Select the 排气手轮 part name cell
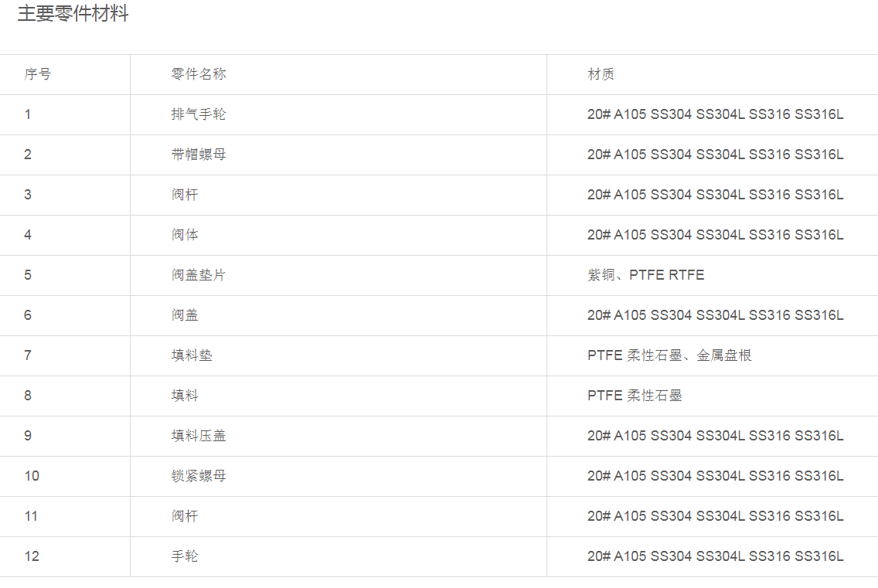The width and height of the screenshot is (878, 588). pos(199,114)
